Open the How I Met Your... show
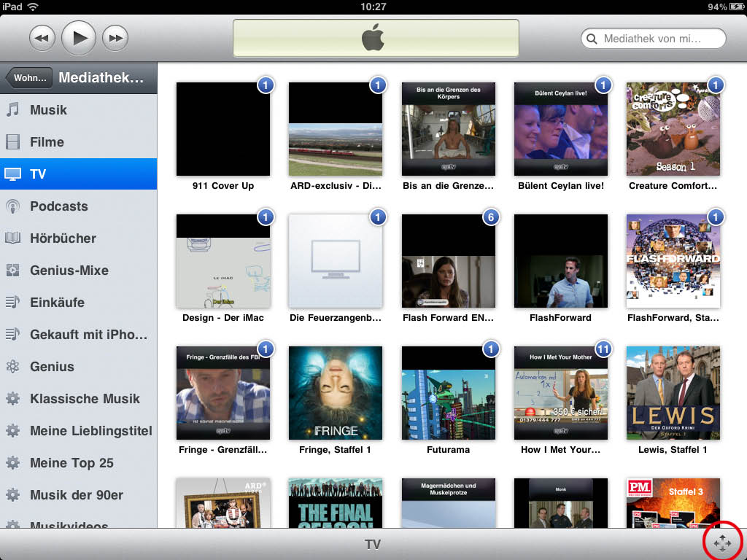 [x=561, y=393]
